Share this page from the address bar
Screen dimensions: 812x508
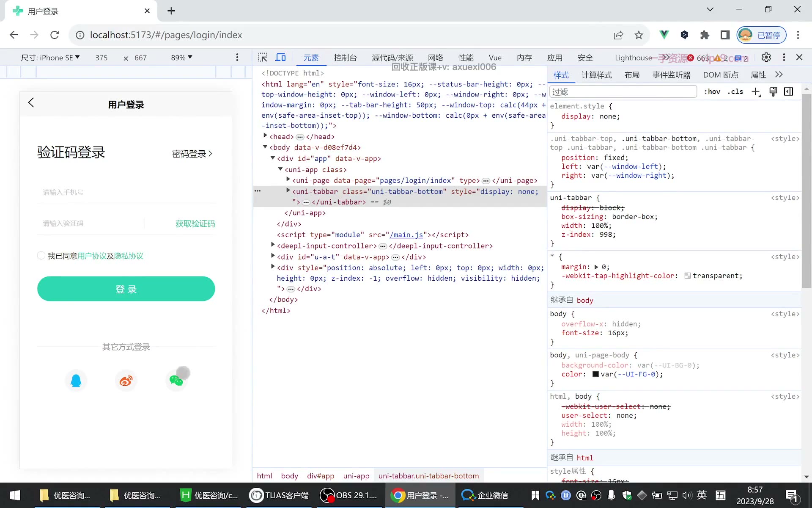click(x=618, y=35)
